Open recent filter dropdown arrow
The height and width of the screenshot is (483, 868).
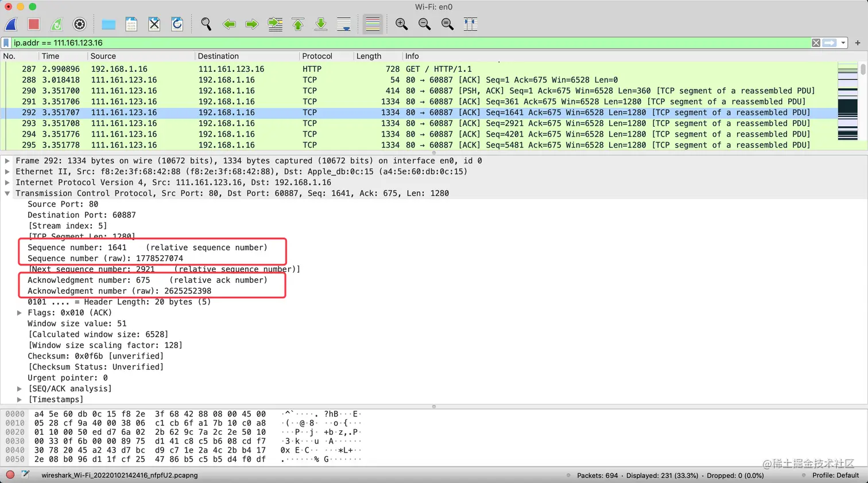pos(843,43)
